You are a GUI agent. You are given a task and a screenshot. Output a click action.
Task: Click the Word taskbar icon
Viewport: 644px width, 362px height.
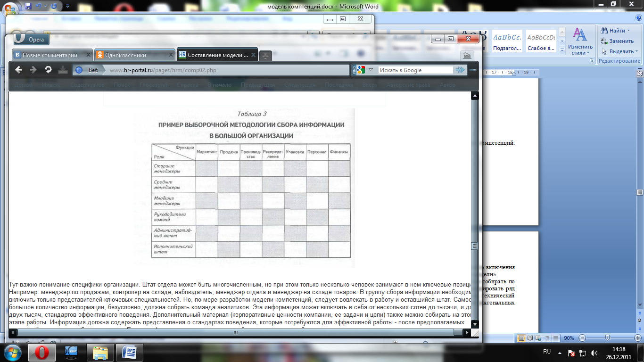tap(130, 352)
